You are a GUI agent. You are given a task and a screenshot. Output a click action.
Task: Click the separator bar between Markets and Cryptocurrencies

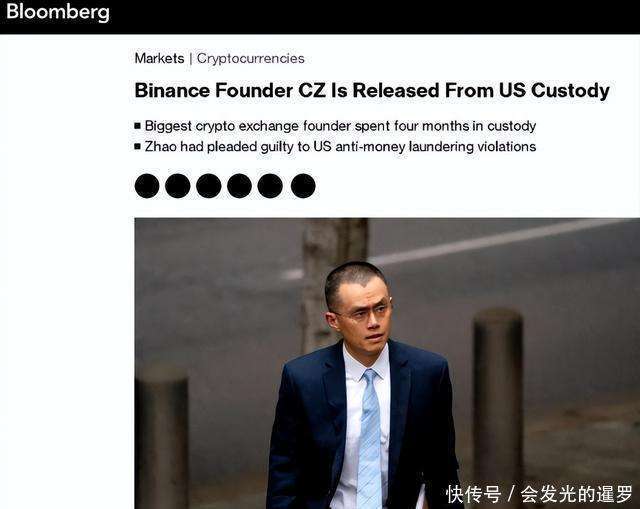[191, 59]
